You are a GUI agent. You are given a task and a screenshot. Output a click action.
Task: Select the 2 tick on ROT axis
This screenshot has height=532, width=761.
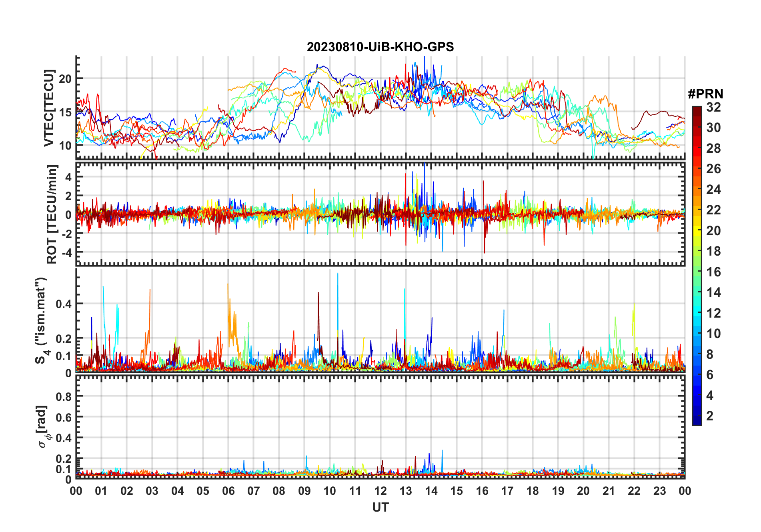68,196
